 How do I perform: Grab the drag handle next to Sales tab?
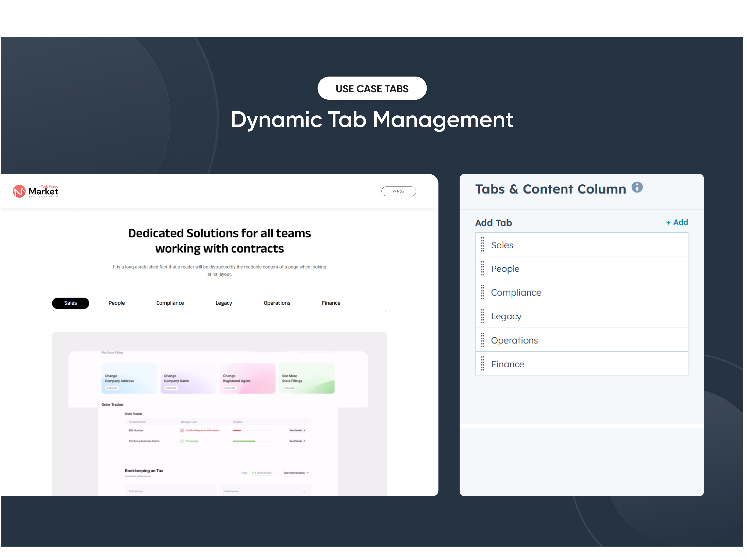[x=483, y=245]
